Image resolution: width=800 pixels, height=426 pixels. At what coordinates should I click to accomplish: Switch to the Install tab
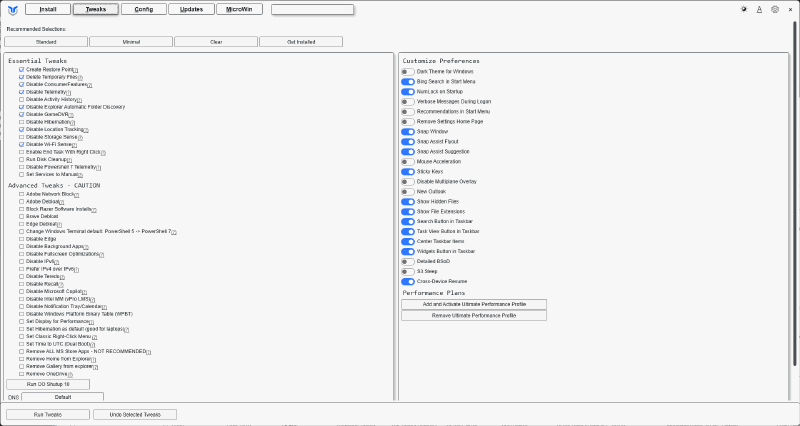point(48,9)
